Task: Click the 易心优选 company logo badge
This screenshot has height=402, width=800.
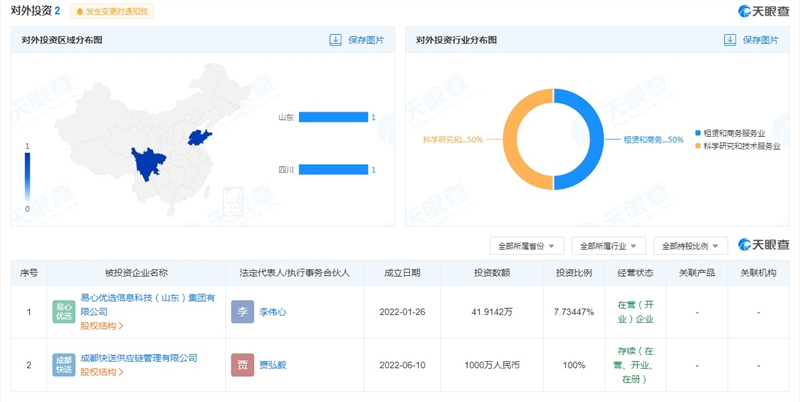Action: 64,312
